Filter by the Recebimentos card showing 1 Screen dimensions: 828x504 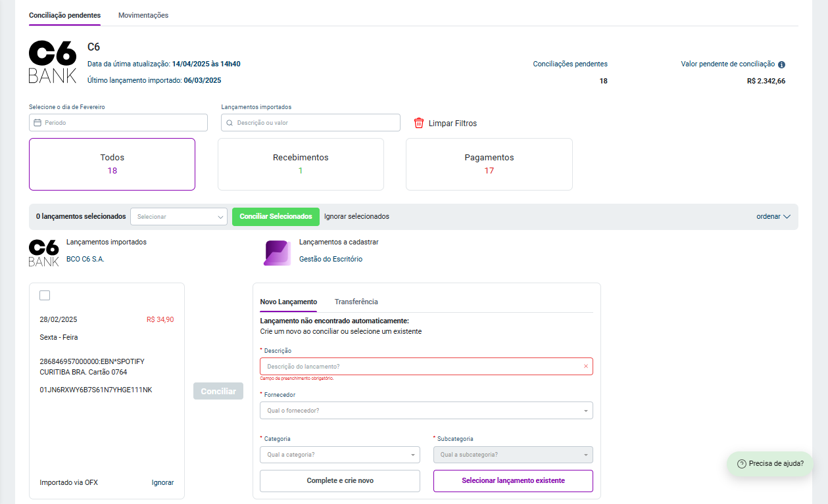tap(301, 164)
